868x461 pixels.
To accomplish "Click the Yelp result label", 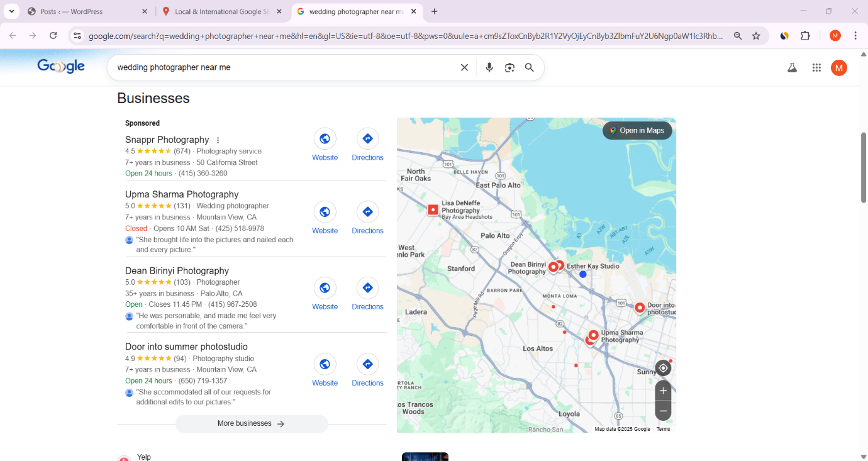I will pos(144,457).
